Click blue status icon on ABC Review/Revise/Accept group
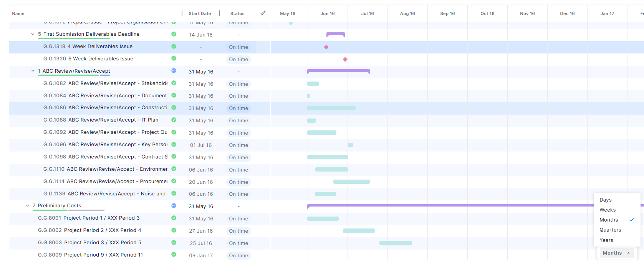 click(174, 71)
